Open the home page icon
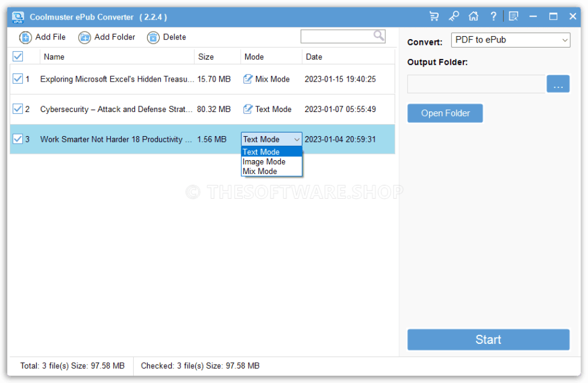 point(474,17)
